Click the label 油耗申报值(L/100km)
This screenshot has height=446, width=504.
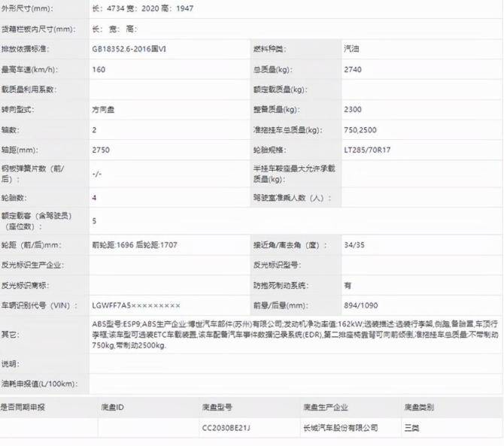point(39,384)
